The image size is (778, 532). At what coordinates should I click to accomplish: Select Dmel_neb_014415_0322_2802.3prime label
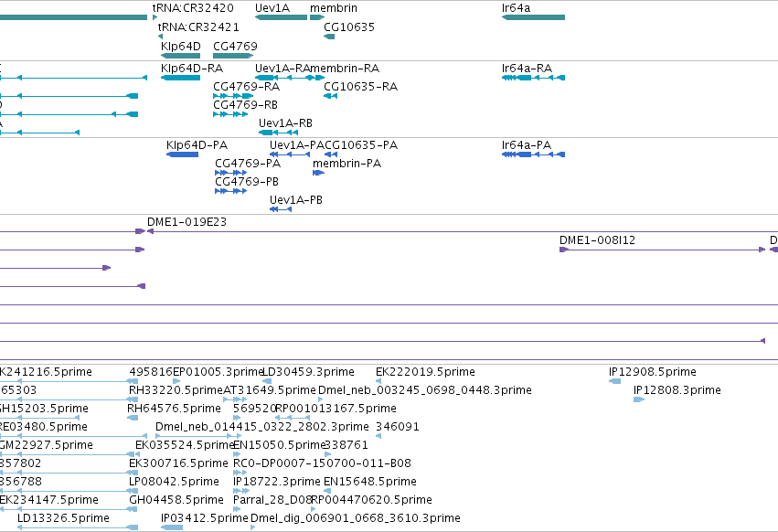pyautogui.click(x=262, y=427)
